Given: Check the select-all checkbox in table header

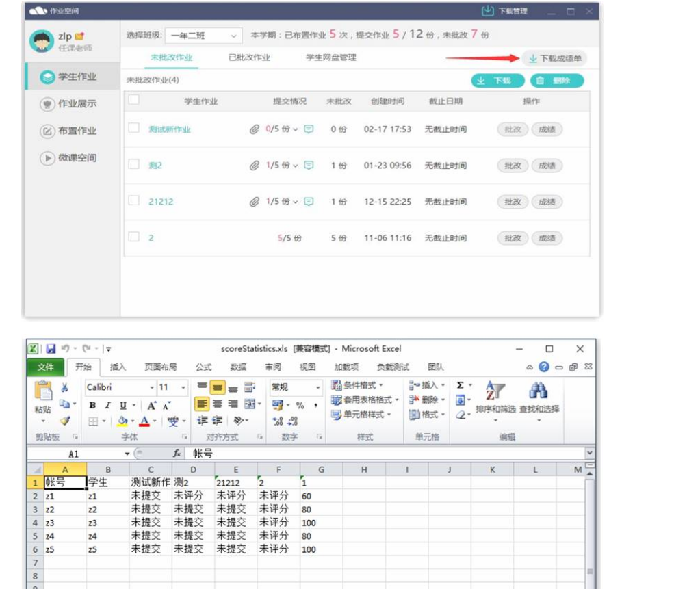Looking at the screenshot, I should (x=134, y=101).
